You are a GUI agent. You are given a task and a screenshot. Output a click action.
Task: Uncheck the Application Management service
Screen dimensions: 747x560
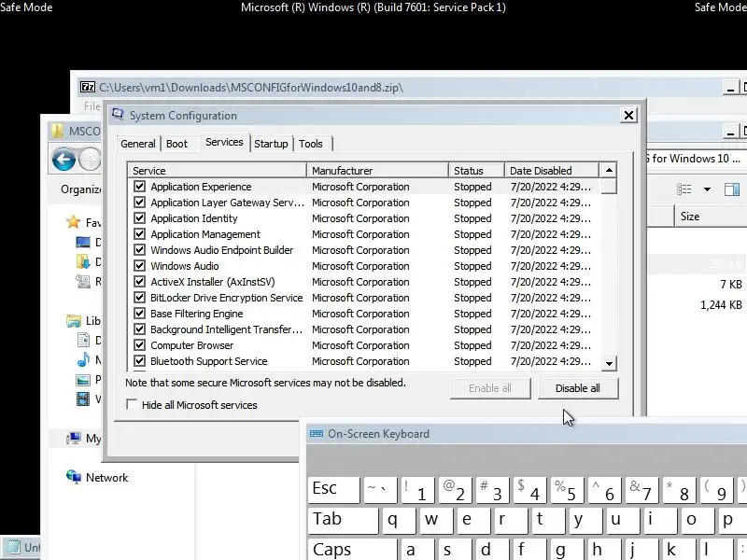point(139,234)
